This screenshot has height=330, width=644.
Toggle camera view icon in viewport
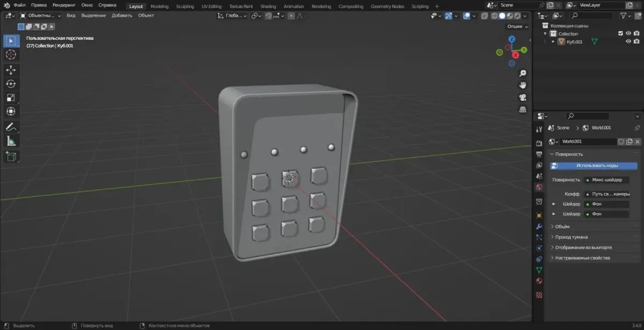coord(523,97)
